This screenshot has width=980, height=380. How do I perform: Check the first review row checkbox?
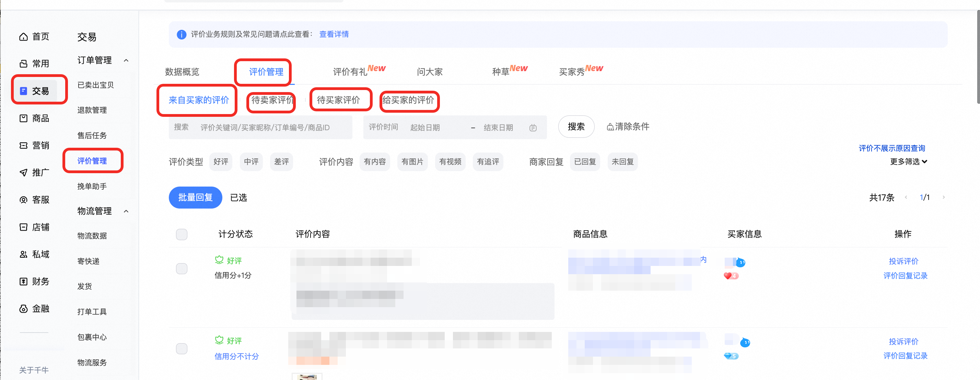(182, 268)
